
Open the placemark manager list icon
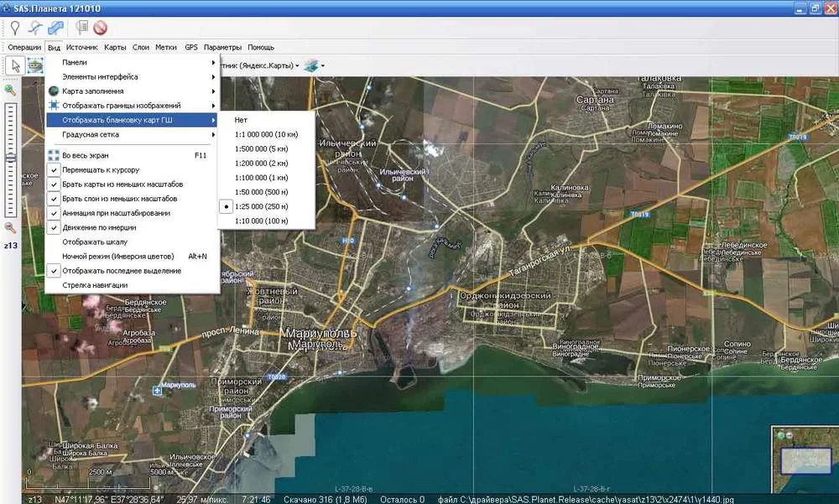point(82,28)
